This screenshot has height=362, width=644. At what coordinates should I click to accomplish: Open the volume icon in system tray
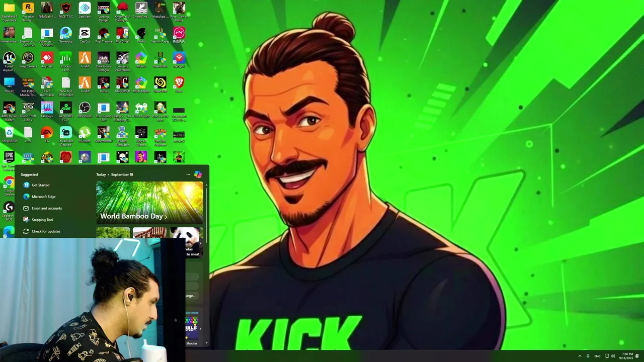[x=613, y=356]
